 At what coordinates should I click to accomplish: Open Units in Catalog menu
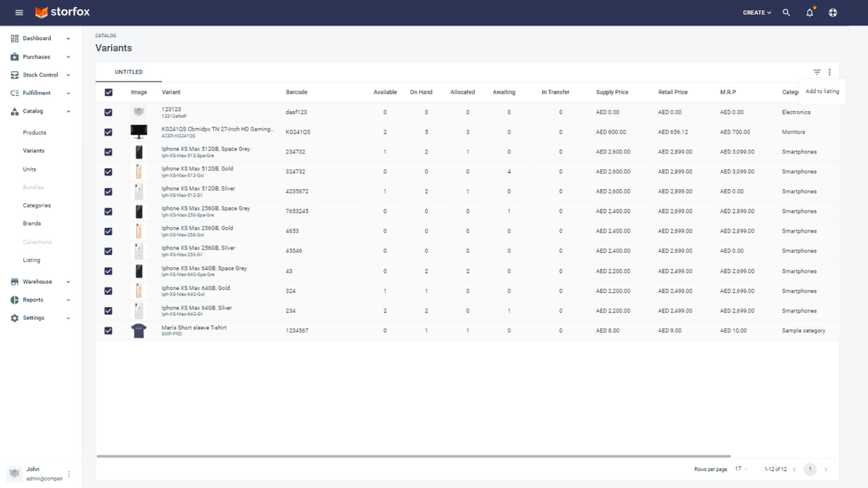(30, 169)
